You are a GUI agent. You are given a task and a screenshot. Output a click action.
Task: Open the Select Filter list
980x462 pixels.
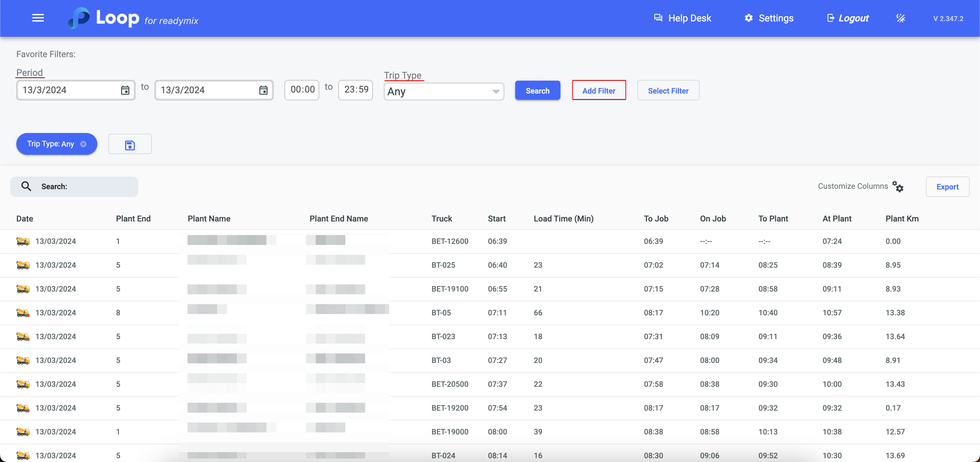pos(668,90)
